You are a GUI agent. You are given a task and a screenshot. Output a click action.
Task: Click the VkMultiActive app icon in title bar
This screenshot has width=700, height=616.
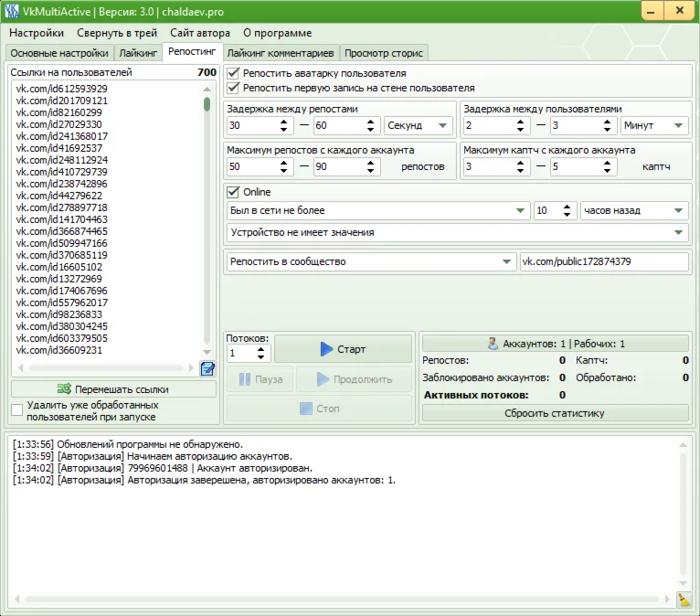pyautogui.click(x=12, y=11)
